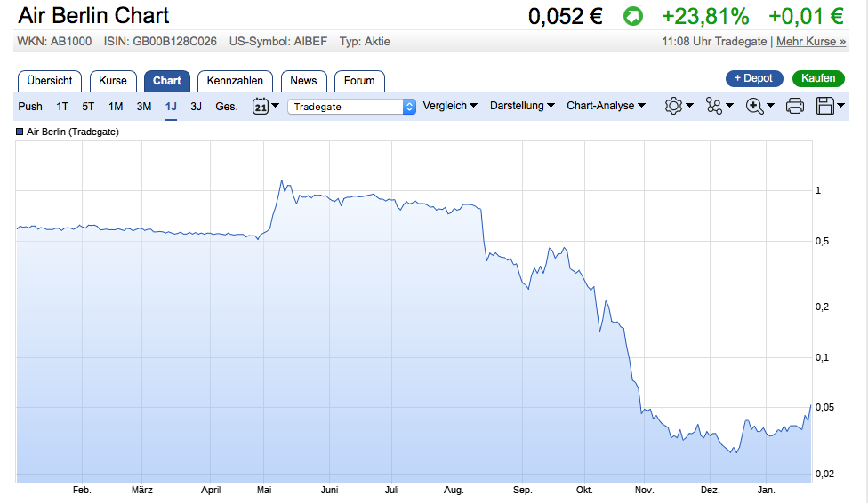The image size is (868, 503).
Task: Switch to the Übersicht tab
Action: coord(50,81)
